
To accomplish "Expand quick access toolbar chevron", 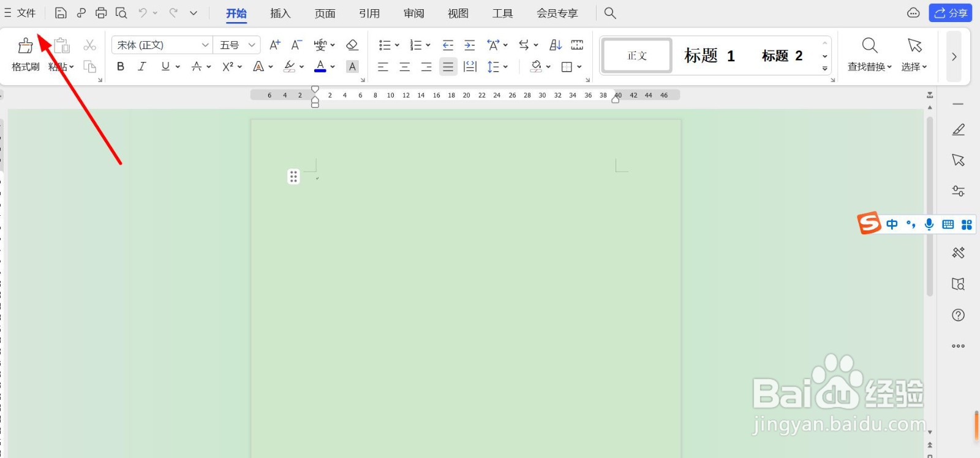I will click(194, 13).
